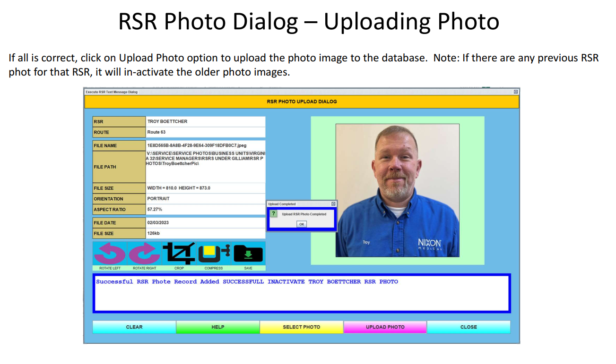Click the RSR name field Troy Boettcher
Image resolution: width=616 pixels, height=364 pixels.
tap(206, 122)
